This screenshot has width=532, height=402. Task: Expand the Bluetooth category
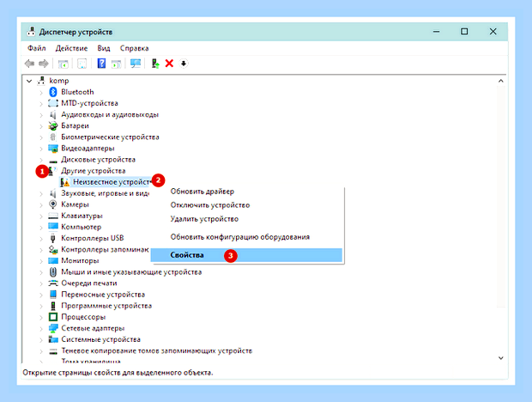click(x=41, y=93)
